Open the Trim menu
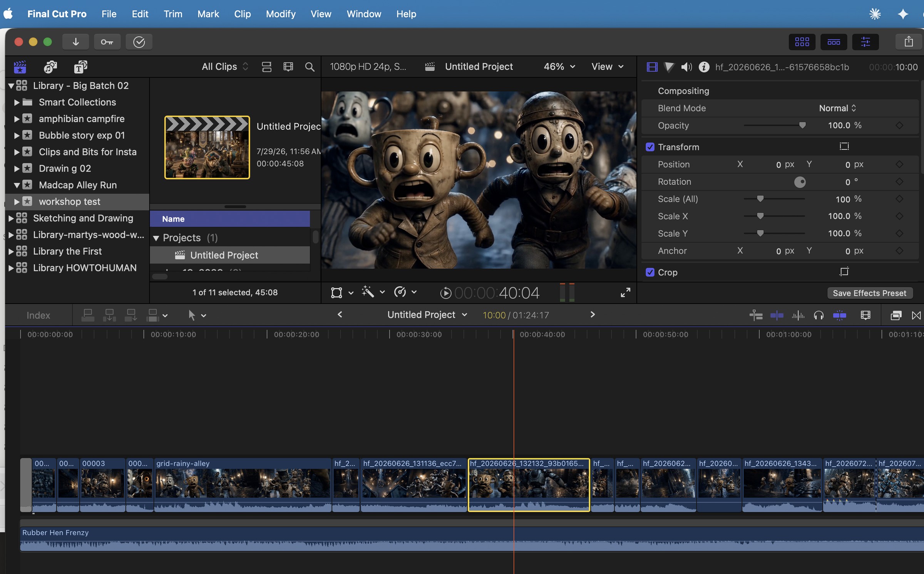Image resolution: width=924 pixels, height=574 pixels. (x=173, y=14)
